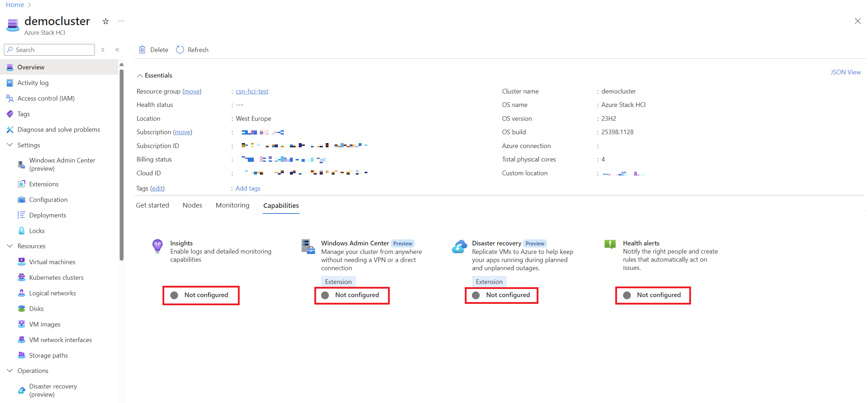Viewport: 868px width, 403px height.
Task: Click the Configuration icon in sidebar
Action: pos(22,199)
